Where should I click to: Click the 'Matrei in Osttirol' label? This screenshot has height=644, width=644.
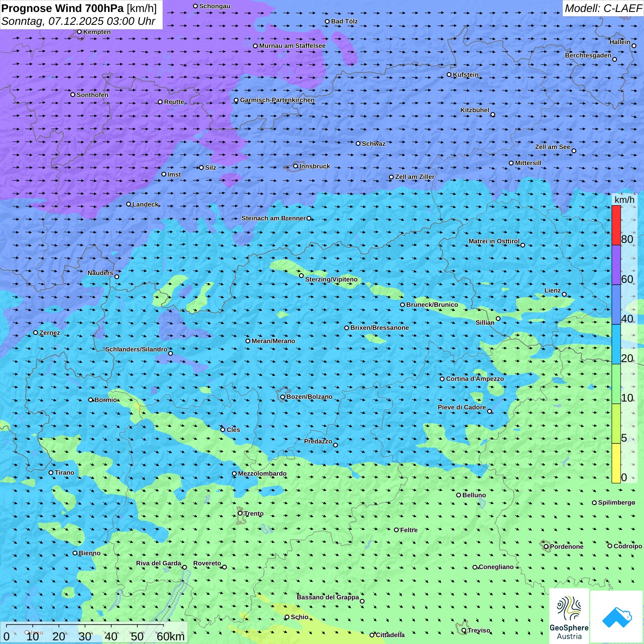pos(494,241)
